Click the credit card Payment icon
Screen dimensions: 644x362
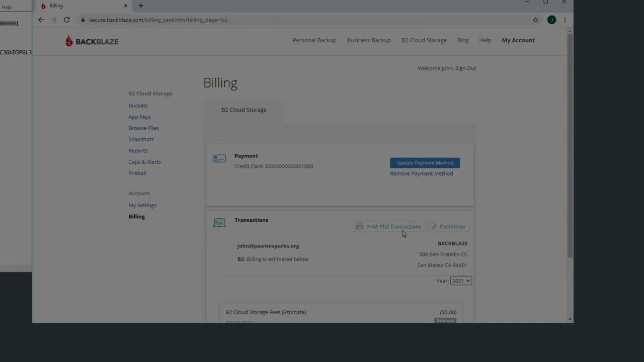pos(219,158)
